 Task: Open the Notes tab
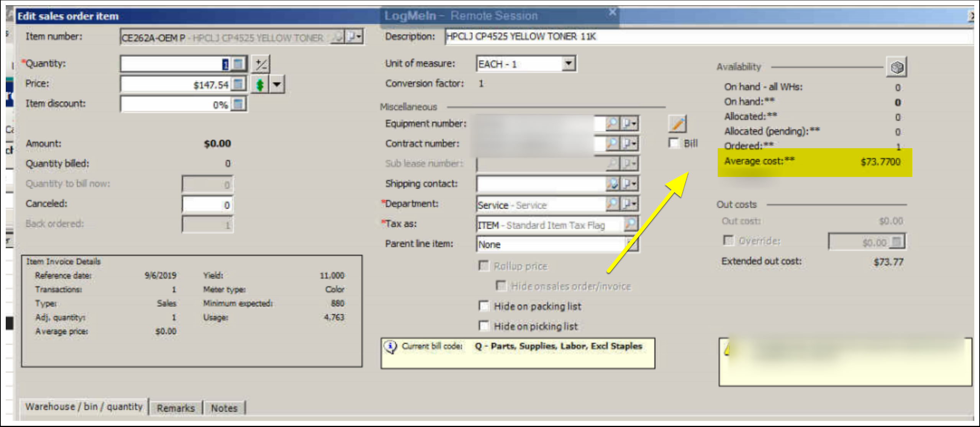click(x=224, y=408)
